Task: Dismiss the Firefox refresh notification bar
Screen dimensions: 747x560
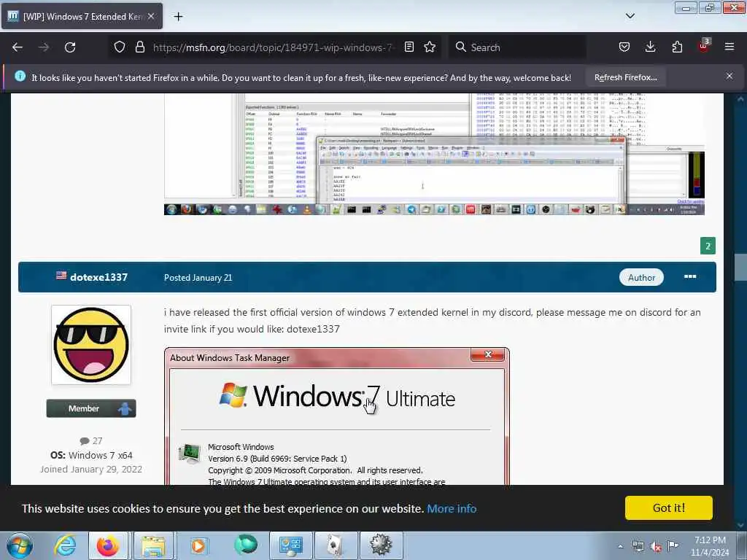Action: [x=729, y=76]
